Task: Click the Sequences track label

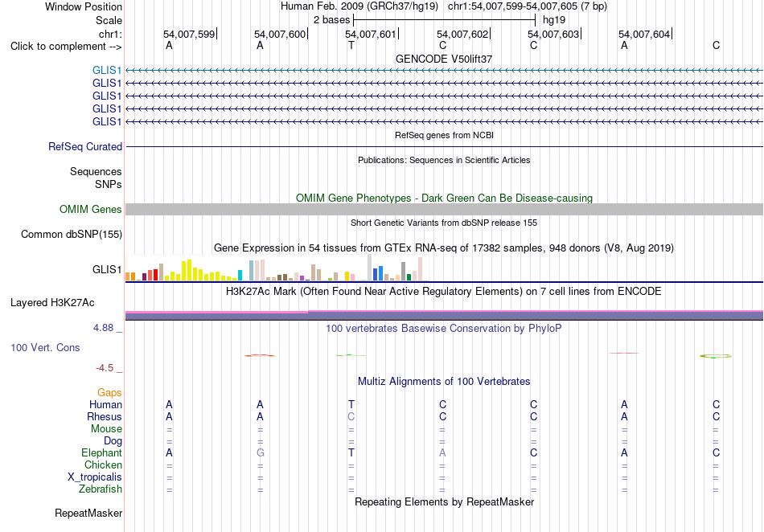Action: click(96, 171)
